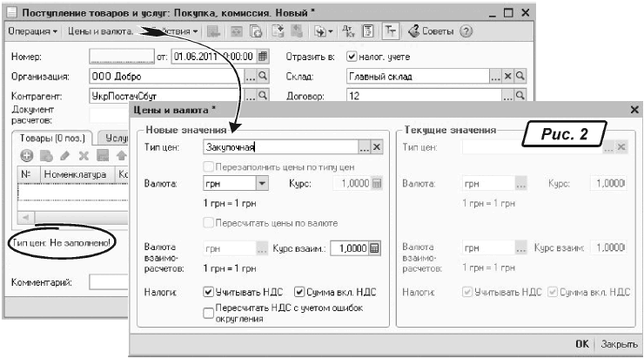Open the calculator icon beside Курс взаим. field
Viewport: 644px width, 359px height.
(375, 248)
